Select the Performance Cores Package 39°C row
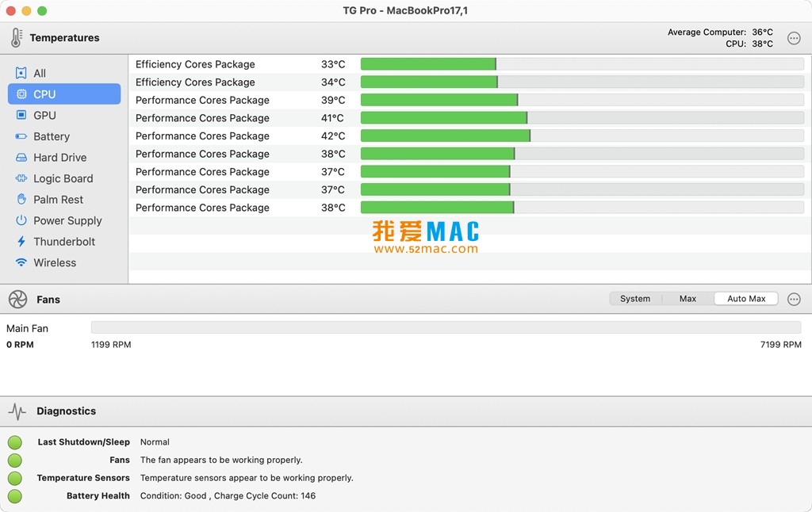This screenshot has width=812, height=512. tap(469, 100)
